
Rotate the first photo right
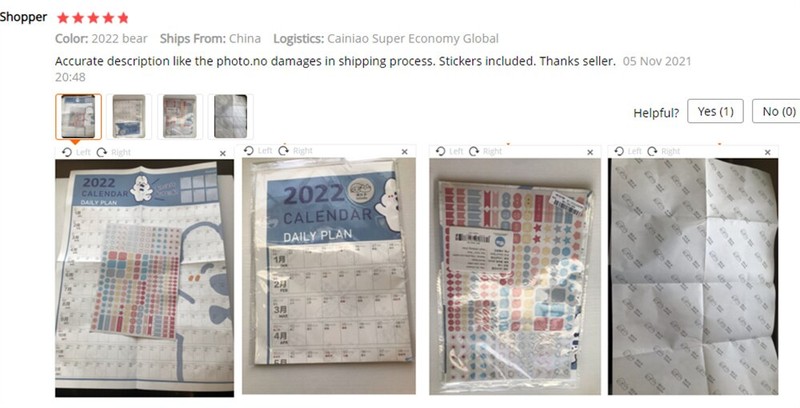(x=113, y=152)
